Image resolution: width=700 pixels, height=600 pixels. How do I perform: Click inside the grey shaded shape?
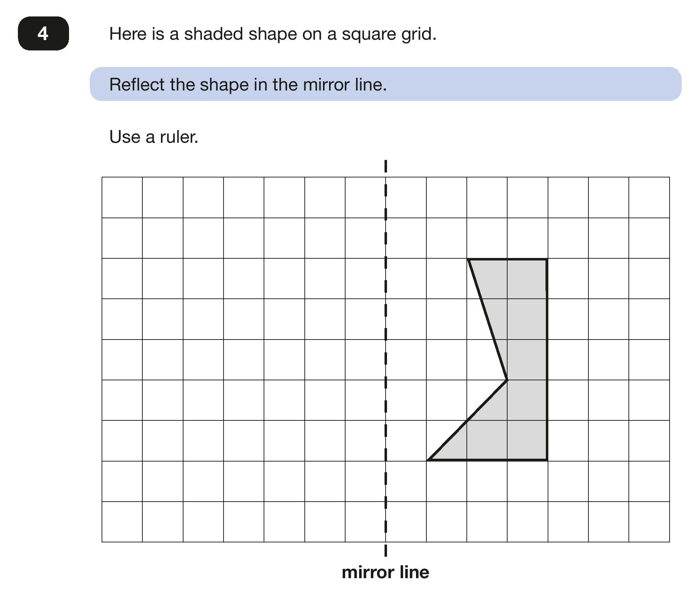526,358
